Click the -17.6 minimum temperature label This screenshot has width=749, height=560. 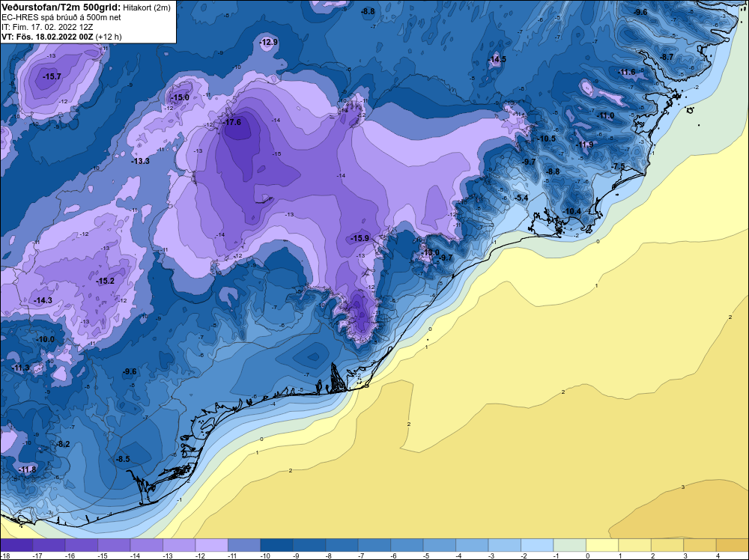(x=232, y=122)
